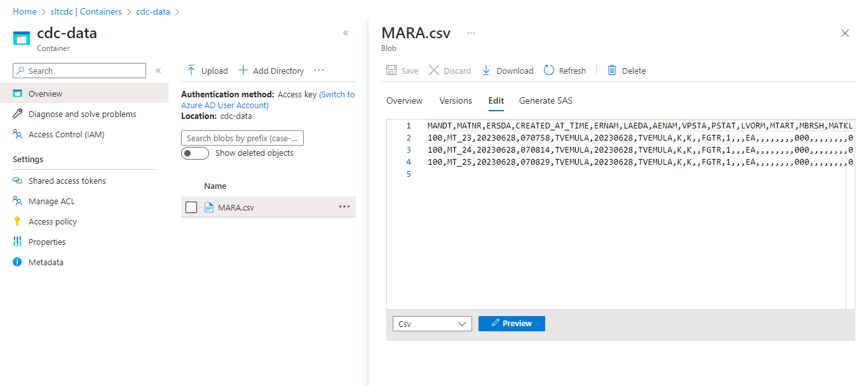Click the Upload arrow icon
This screenshot has height=386, width=868.
[x=191, y=71]
